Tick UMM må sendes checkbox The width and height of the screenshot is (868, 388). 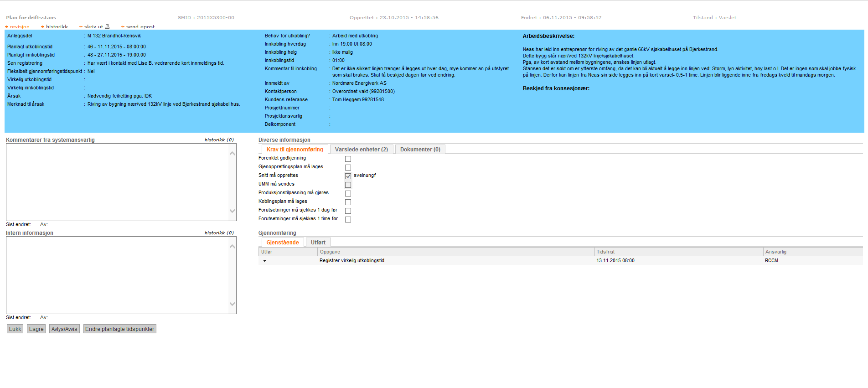point(348,185)
